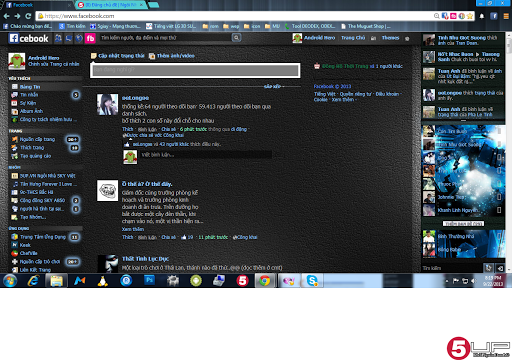Expand the Sắp xếp sort dropdown
The image size is (512, 360).
point(273,86)
